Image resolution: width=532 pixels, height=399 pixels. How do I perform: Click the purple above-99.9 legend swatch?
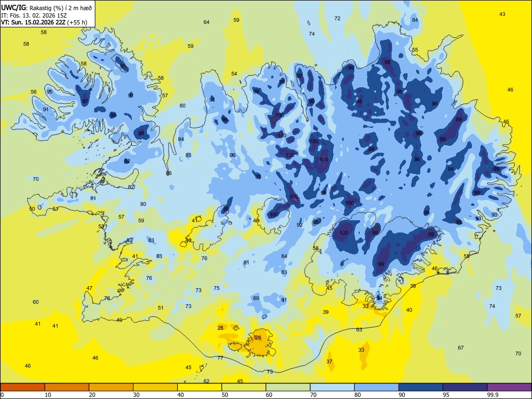click(x=509, y=387)
